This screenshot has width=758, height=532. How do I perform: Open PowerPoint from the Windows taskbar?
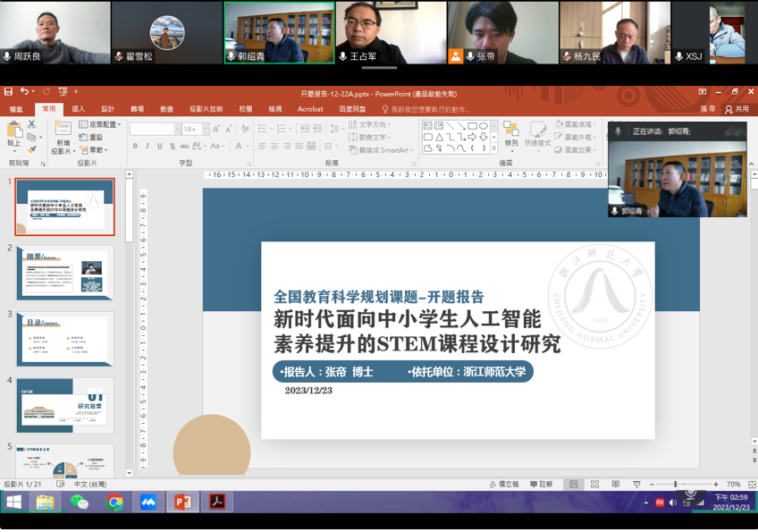pyautogui.click(x=182, y=502)
